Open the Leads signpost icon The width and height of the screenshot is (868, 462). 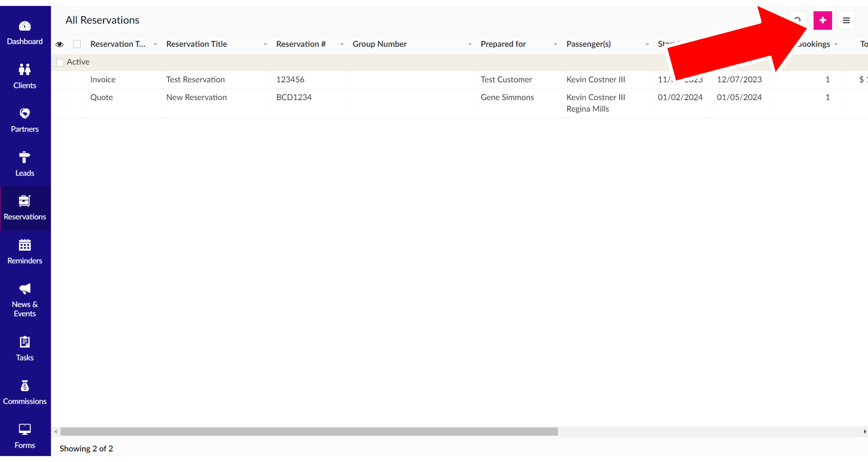(24, 157)
